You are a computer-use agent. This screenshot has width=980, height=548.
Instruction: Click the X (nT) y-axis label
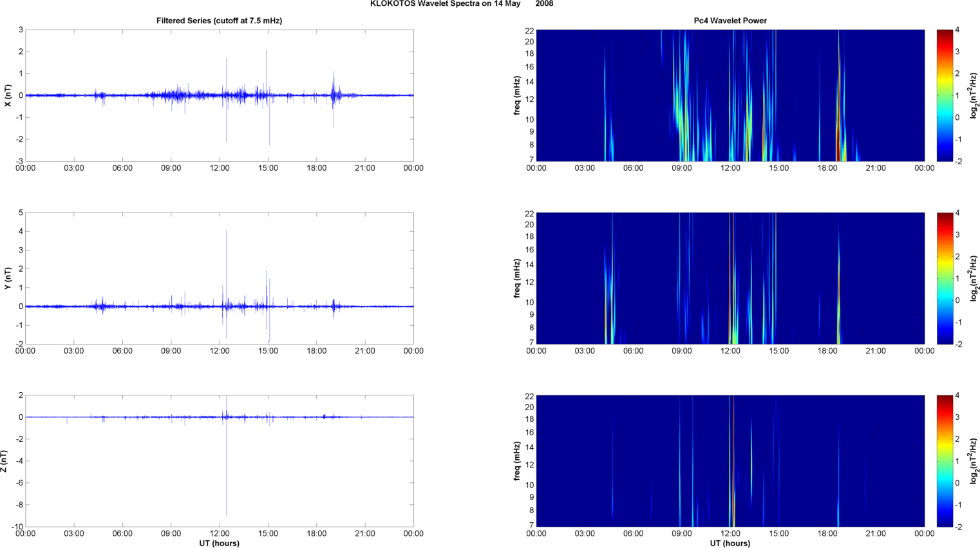tap(8, 95)
